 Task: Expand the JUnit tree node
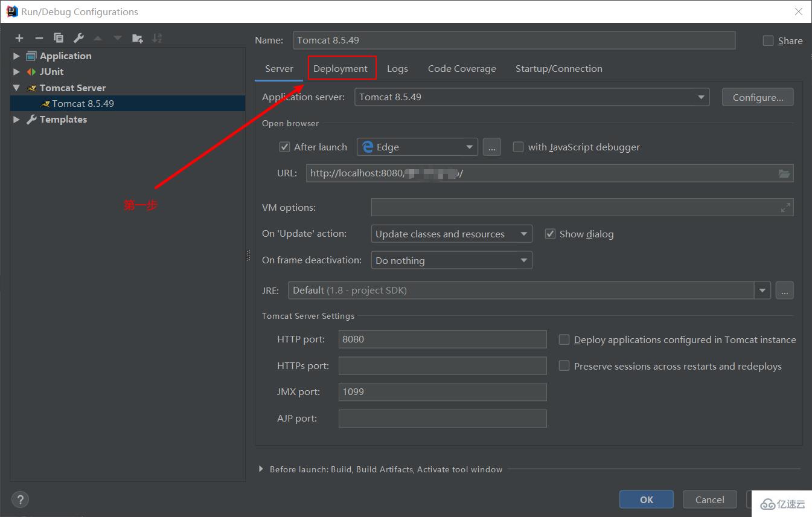coord(16,72)
